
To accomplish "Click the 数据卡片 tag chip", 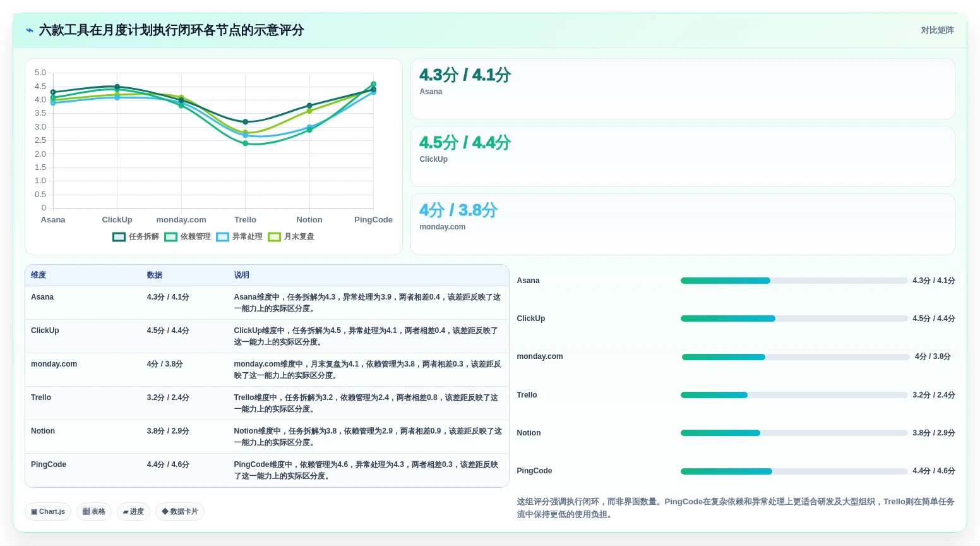I will click(x=180, y=512).
